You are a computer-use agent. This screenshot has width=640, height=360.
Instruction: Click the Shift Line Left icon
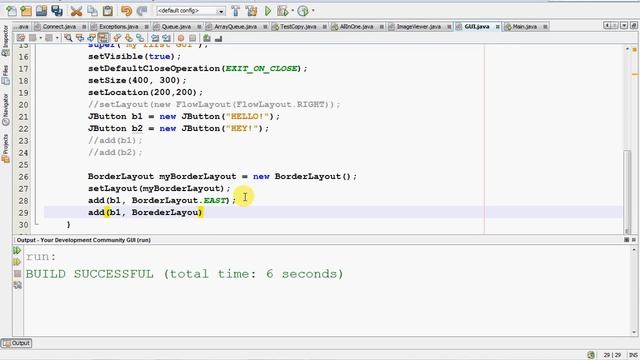click(155, 38)
